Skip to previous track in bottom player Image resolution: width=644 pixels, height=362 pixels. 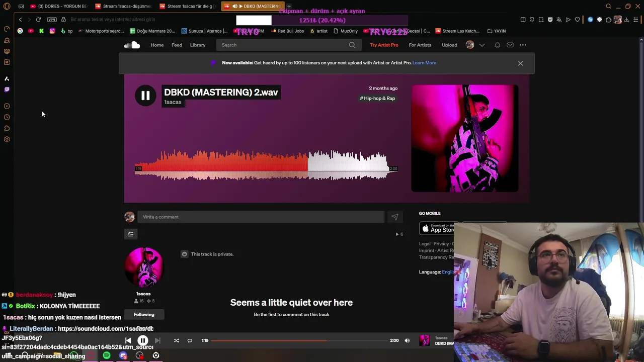pyautogui.click(x=128, y=340)
